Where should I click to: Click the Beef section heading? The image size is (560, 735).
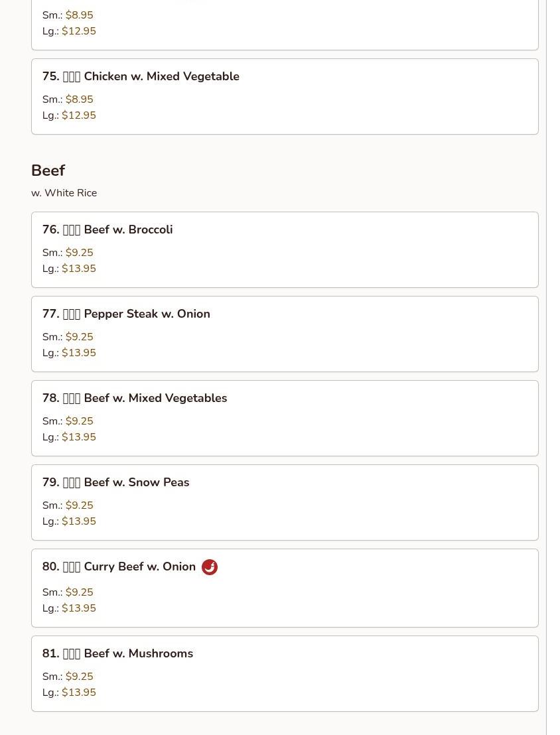pos(48,170)
